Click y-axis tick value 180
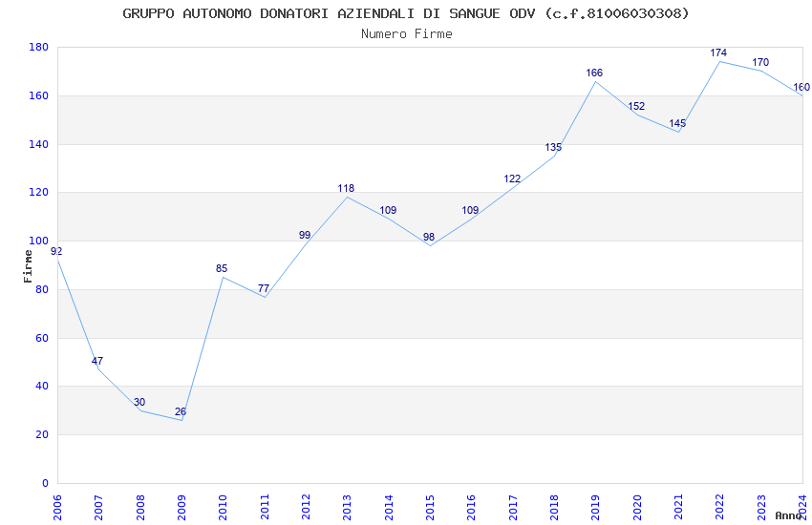The height and width of the screenshot is (525, 812). pyautogui.click(x=39, y=47)
